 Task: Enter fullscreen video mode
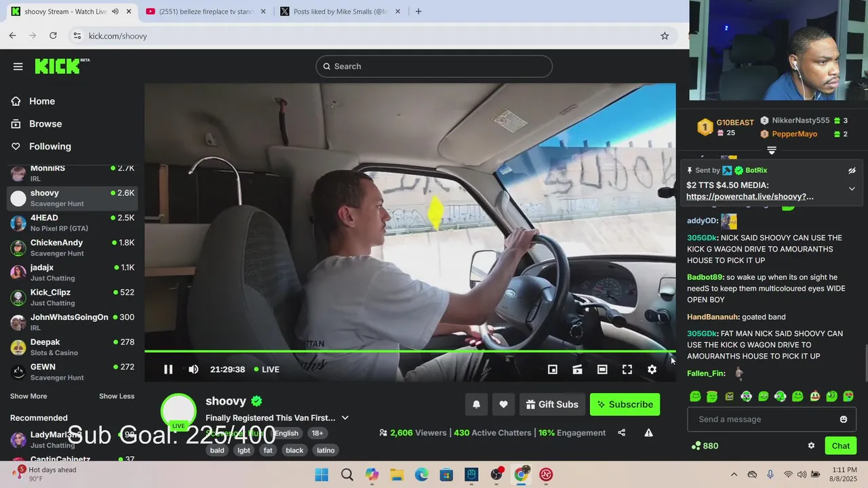[627, 369]
